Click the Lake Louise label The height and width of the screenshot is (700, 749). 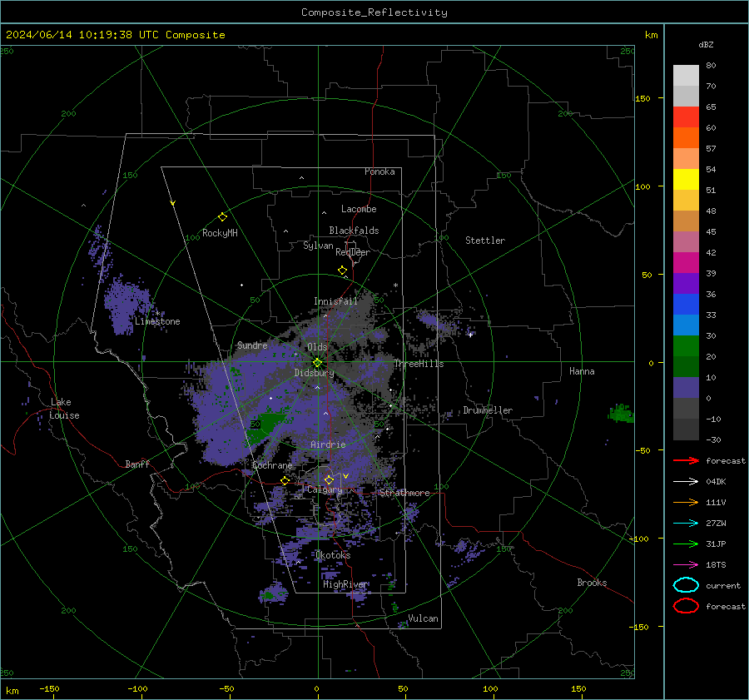coord(64,409)
